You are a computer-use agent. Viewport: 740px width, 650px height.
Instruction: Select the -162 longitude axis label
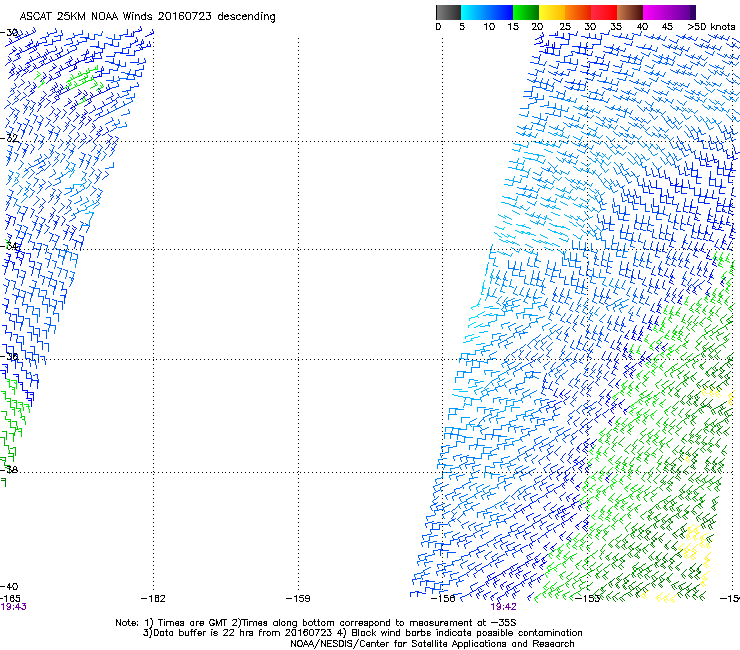pyautogui.click(x=153, y=599)
